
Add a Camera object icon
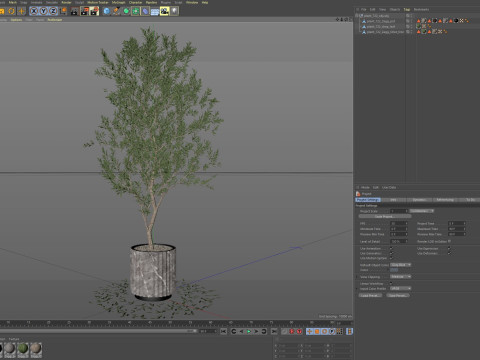(165, 11)
